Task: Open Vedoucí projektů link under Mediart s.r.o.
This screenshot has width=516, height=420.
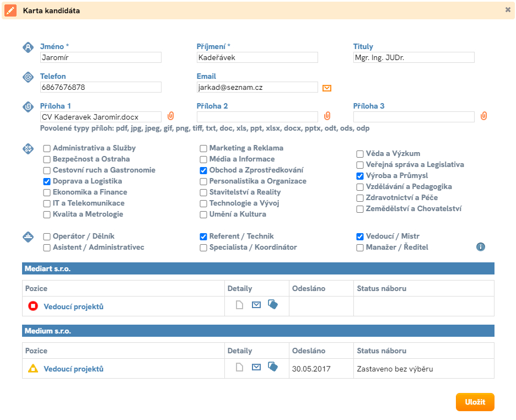Action: [x=73, y=306]
